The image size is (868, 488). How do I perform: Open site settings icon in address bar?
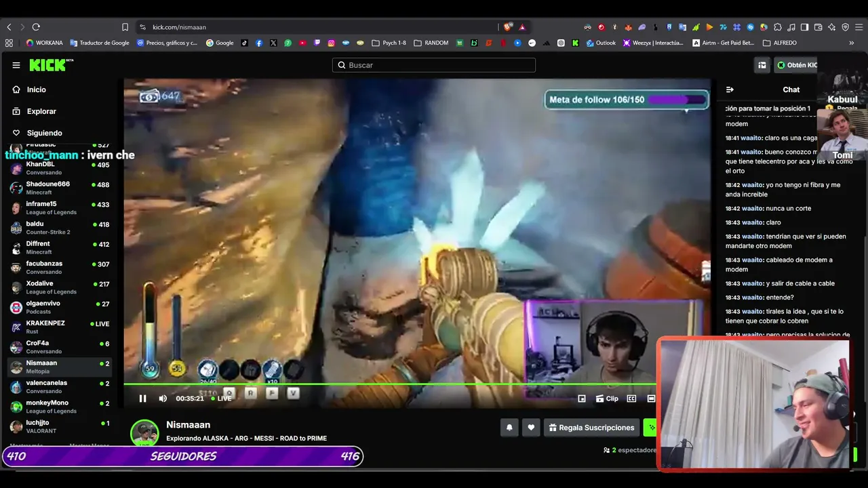pos(142,27)
